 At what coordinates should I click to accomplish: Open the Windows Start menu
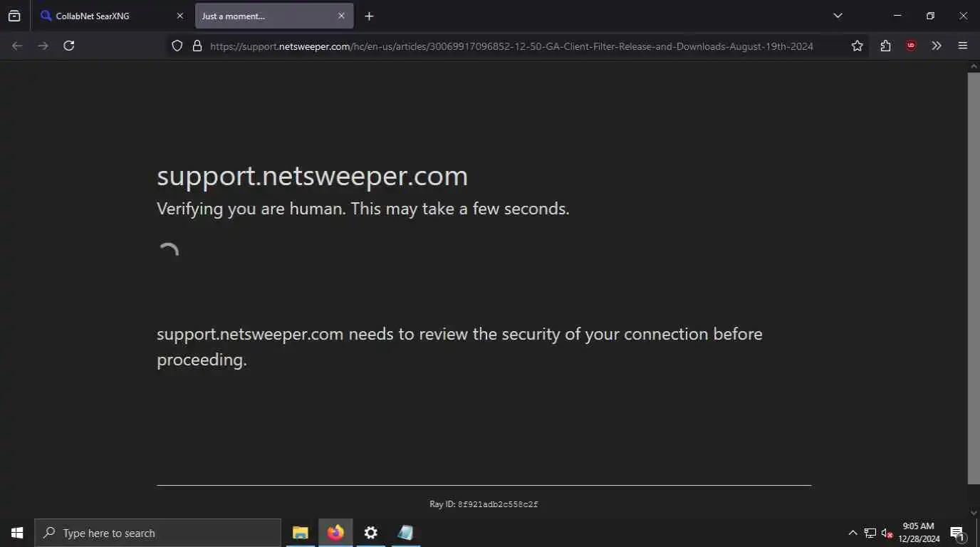point(17,533)
